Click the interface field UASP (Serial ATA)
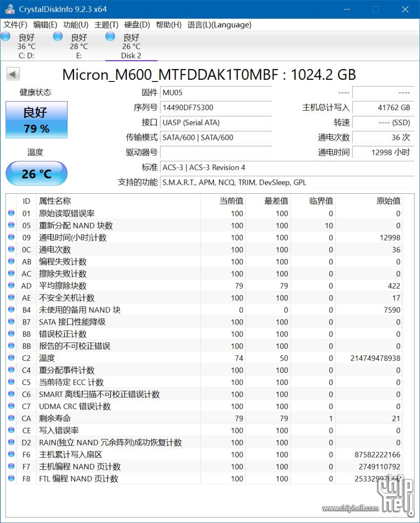Viewport: 420px width, 523px height. (x=216, y=123)
